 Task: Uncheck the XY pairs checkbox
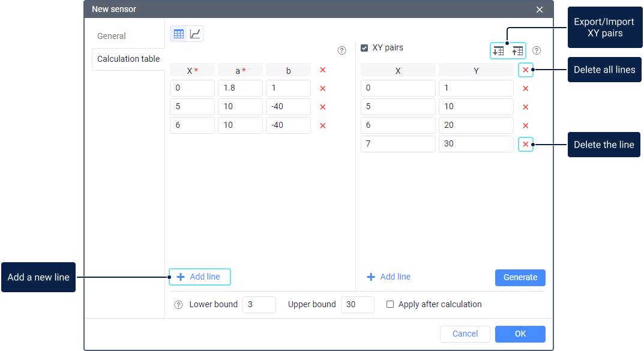click(x=364, y=48)
